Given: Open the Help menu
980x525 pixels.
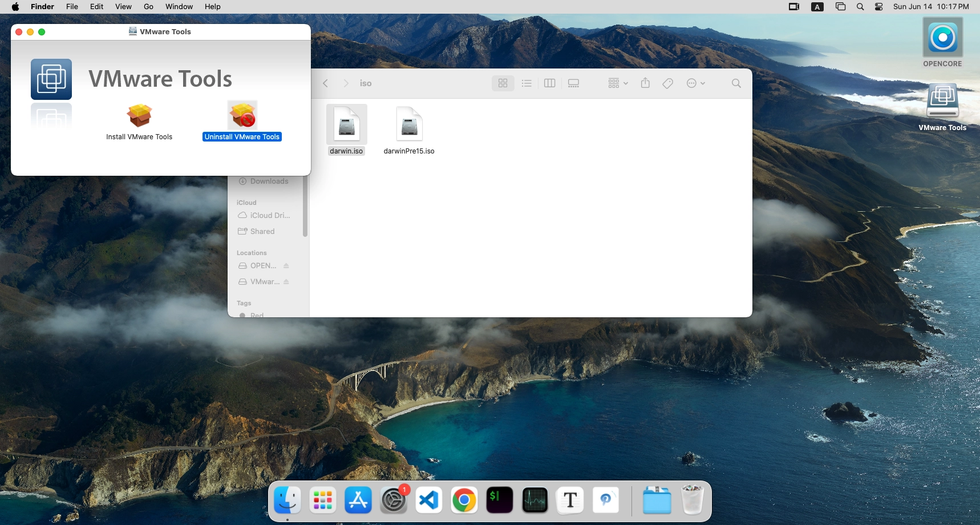Looking at the screenshot, I should (x=213, y=7).
